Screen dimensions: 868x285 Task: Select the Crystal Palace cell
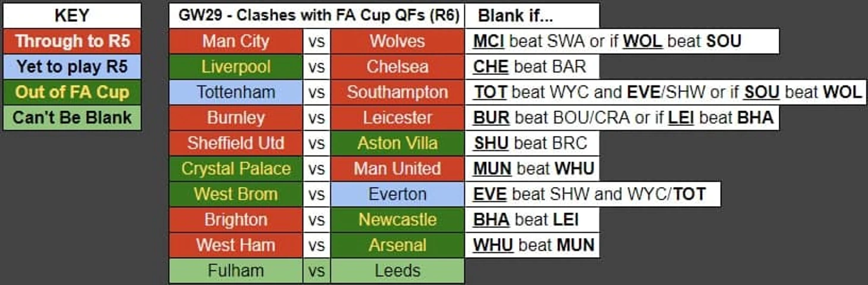pyautogui.click(x=235, y=169)
